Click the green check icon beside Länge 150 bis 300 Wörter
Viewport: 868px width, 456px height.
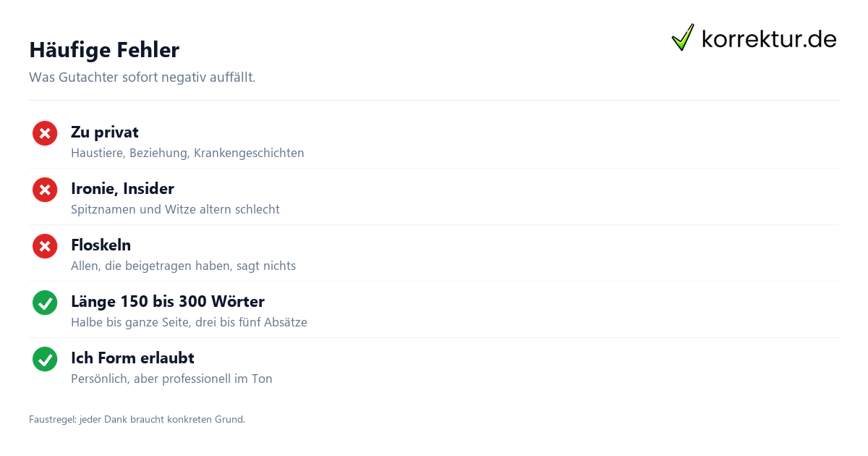(45, 303)
